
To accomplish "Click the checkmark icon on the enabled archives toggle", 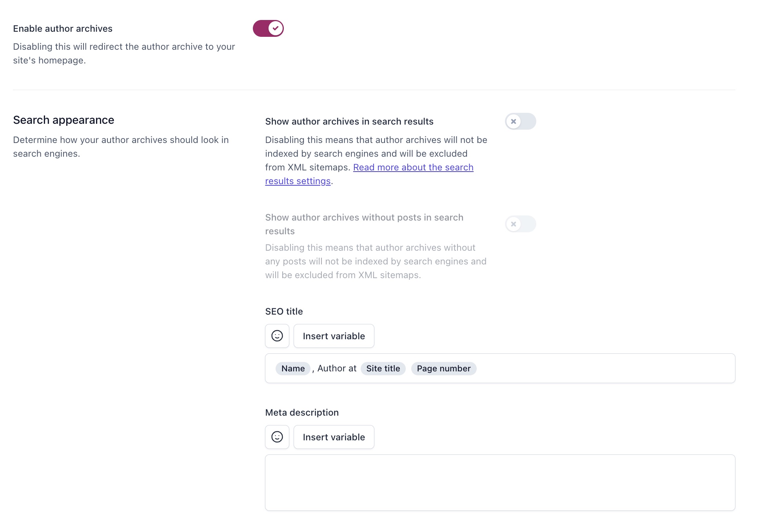I will click(276, 28).
